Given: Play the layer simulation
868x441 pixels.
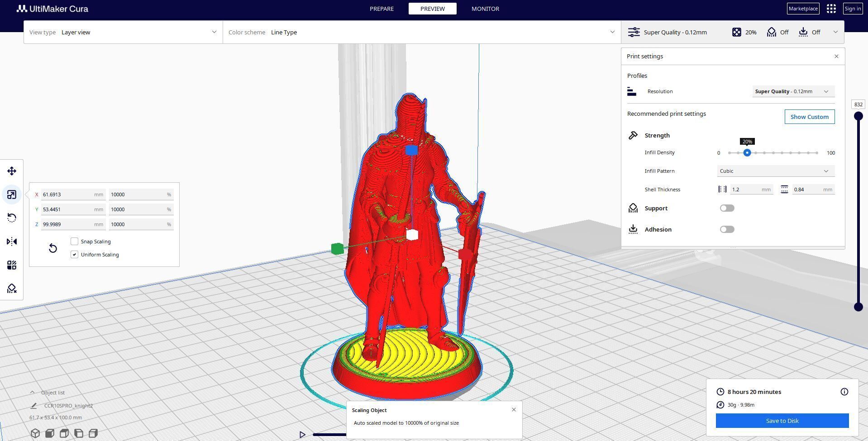Looking at the screenshot, I should point(302,435).
